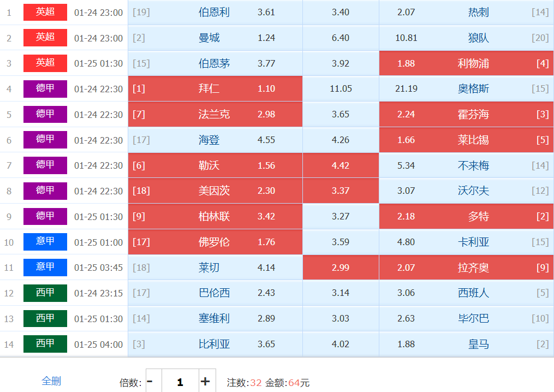Deselect 霍芬海姆 away win 2.24

(x=466, y=114)
